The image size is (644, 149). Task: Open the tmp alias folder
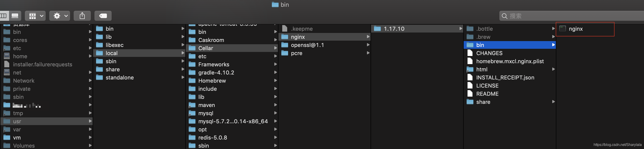pos(47,113)
